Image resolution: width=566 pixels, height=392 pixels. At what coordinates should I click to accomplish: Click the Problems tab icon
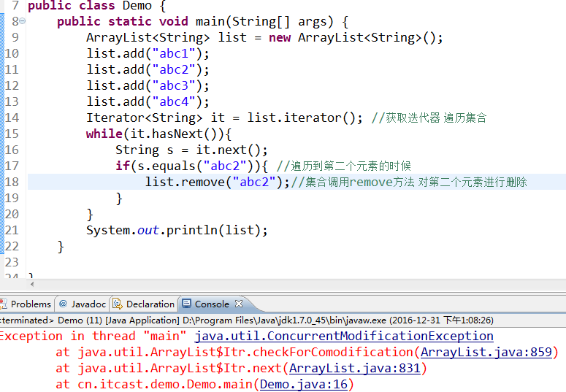(x=3, y=304)
